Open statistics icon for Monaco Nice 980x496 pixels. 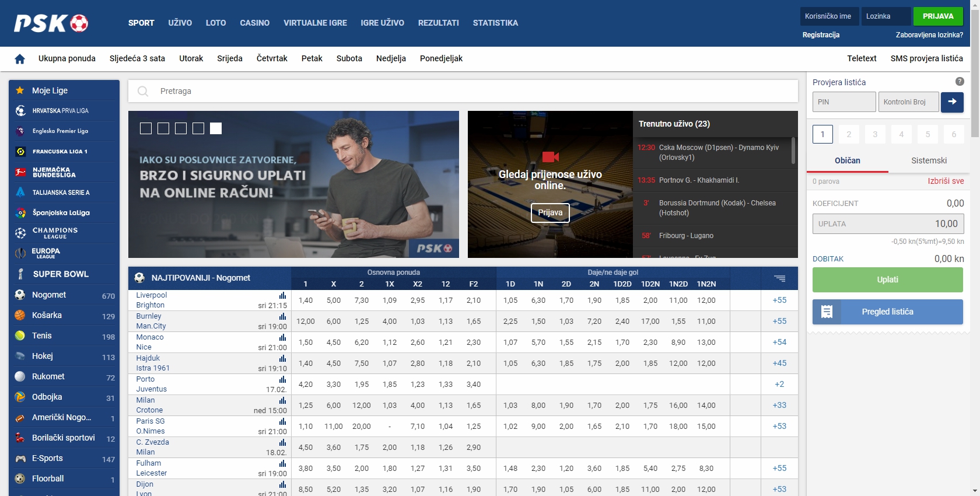[282, 337]
